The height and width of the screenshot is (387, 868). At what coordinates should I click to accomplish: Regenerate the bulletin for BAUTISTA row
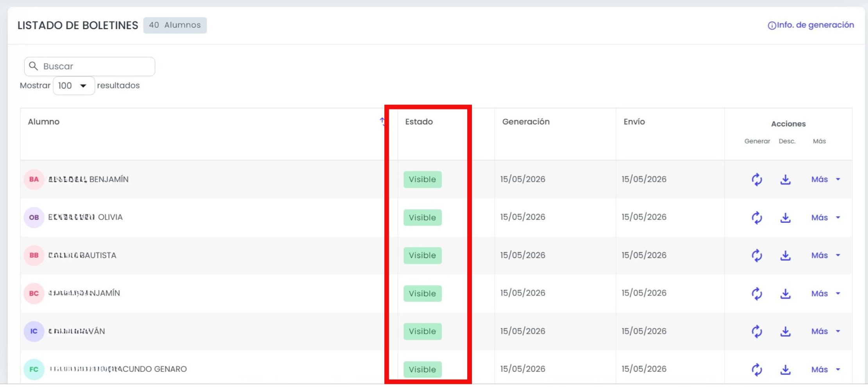click(757, 255)
